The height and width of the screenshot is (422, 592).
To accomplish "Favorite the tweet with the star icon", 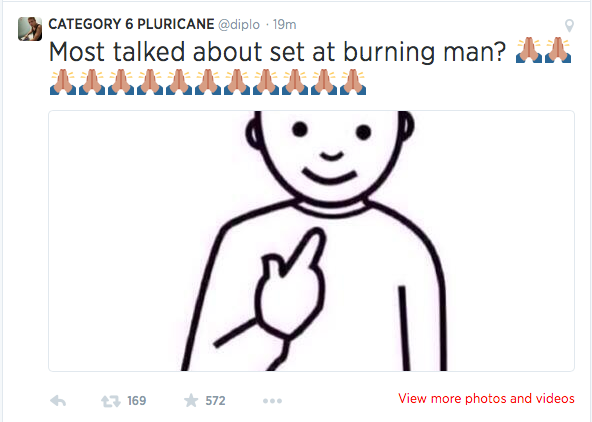I will (191, 400).
